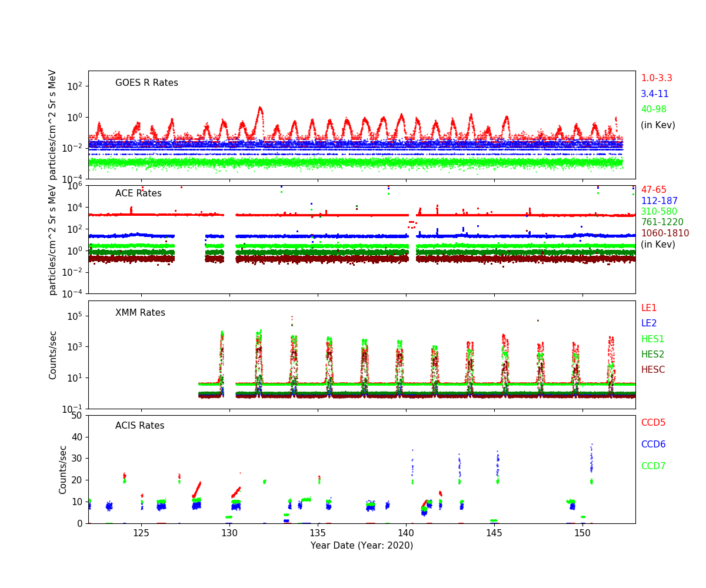
Task: Click the "Year Date (Year: 2020)" axis label
Action: click(x=362, y=546)
